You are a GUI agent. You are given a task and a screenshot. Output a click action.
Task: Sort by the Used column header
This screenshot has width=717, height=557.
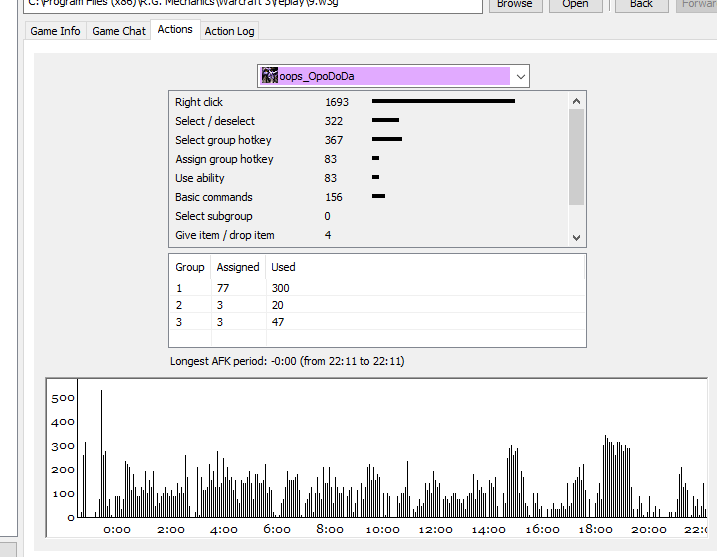click(425, 267)
